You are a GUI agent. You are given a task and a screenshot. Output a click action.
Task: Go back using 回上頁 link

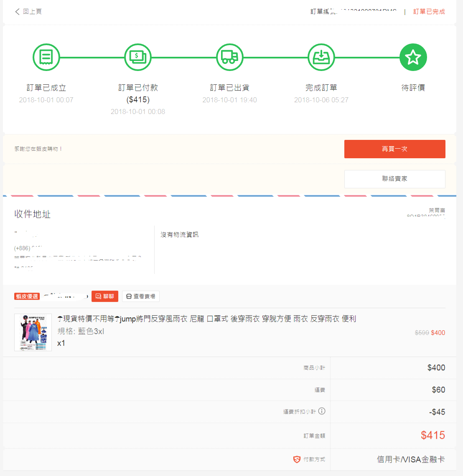32,12
